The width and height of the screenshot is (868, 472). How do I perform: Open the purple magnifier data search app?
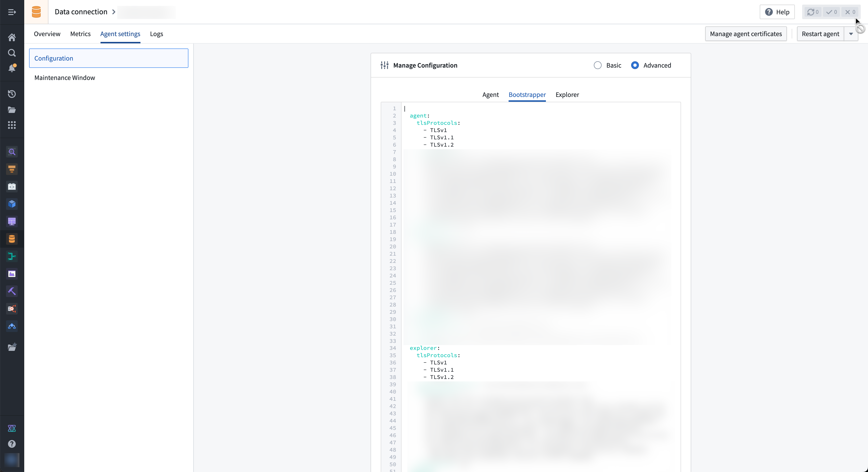tap(12, 152)
